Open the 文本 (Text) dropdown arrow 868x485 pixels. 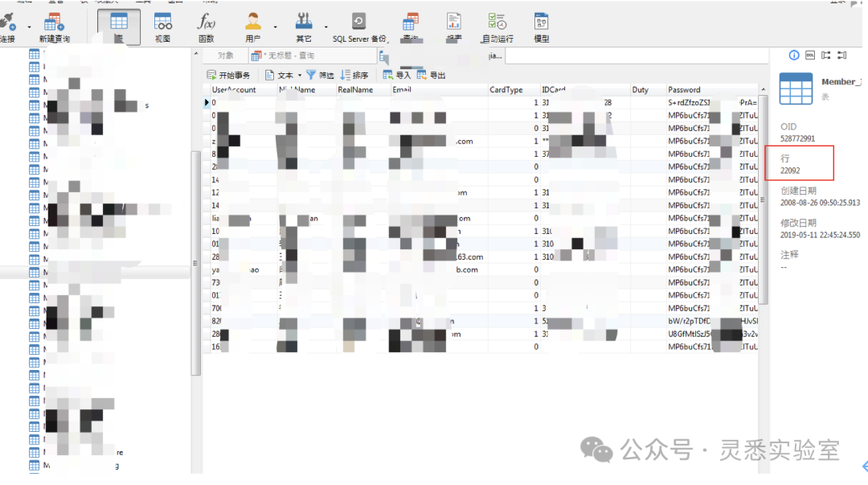pyautogui.click(x=300, y=76)
